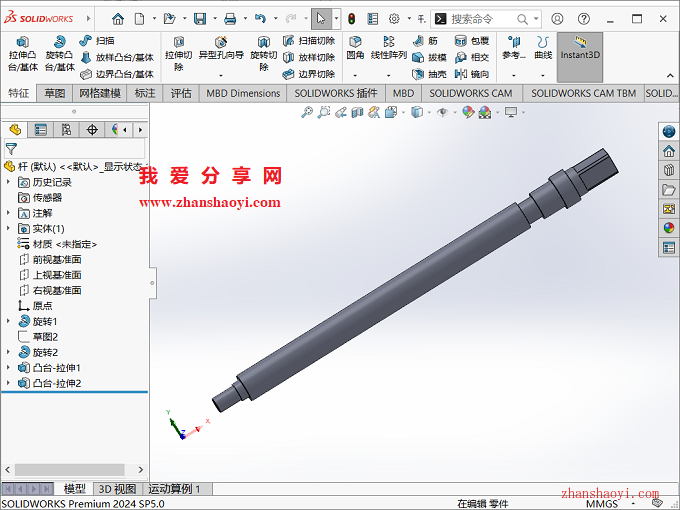Click the traffic light Rebuild icon
This screenshot has height=510, width=680.
[351, 19]
